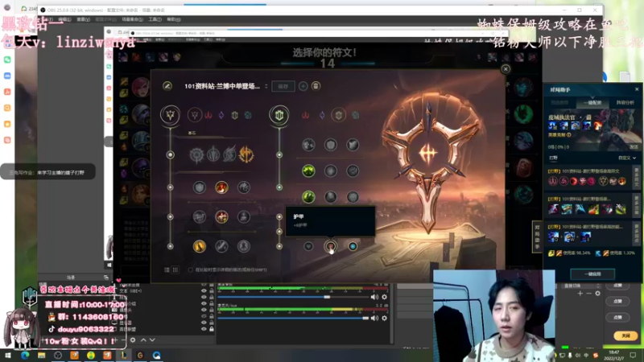Select Inspiration as primary rune path

coord(248,115)
